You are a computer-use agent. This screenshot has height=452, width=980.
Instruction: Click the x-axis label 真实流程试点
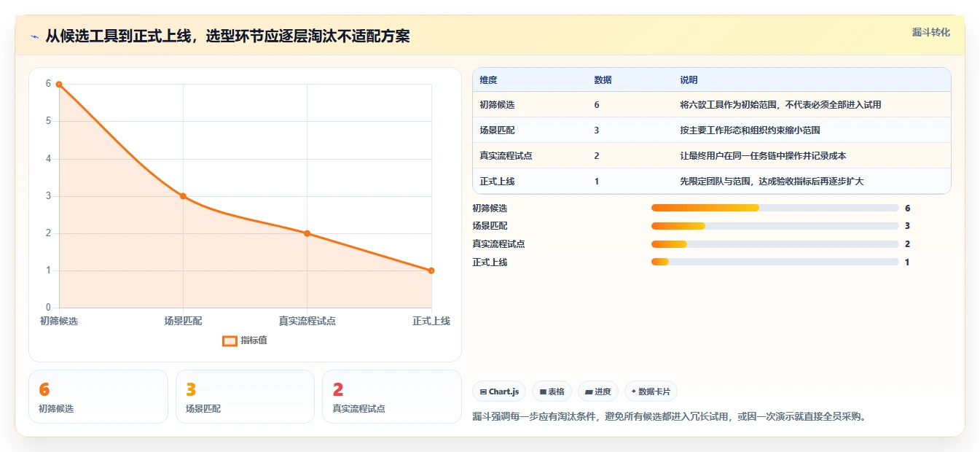(x=307, y=321)
